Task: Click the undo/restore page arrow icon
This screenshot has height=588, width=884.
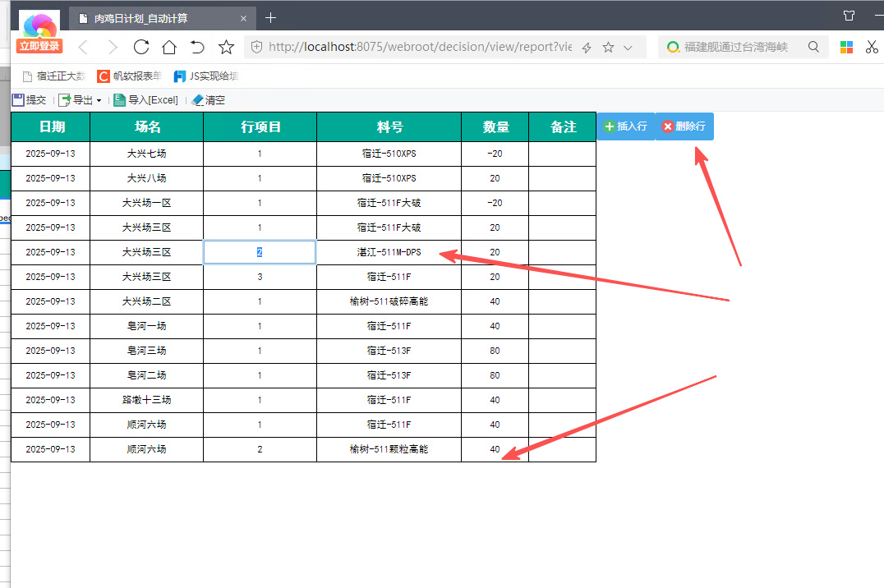Action: [197, 47]
